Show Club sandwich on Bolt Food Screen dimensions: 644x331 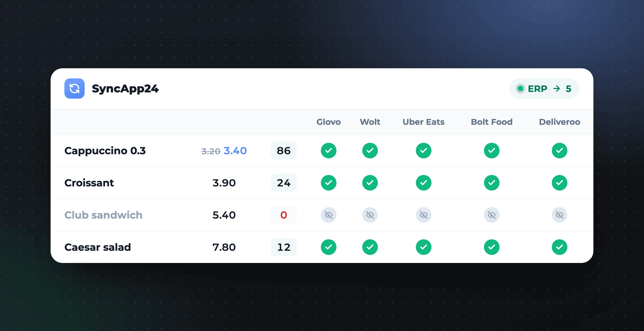[492, 215]
